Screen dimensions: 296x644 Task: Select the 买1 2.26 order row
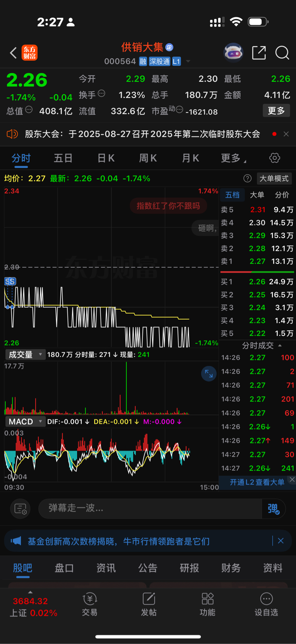pyautogui.click(x=257, y=282)
